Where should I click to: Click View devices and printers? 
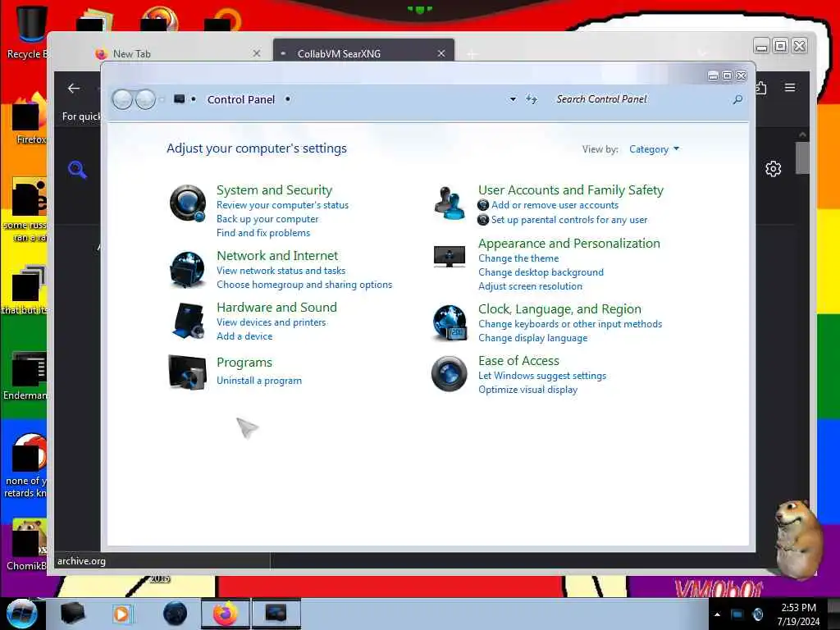pyautogui.click(x=271, y=322)
